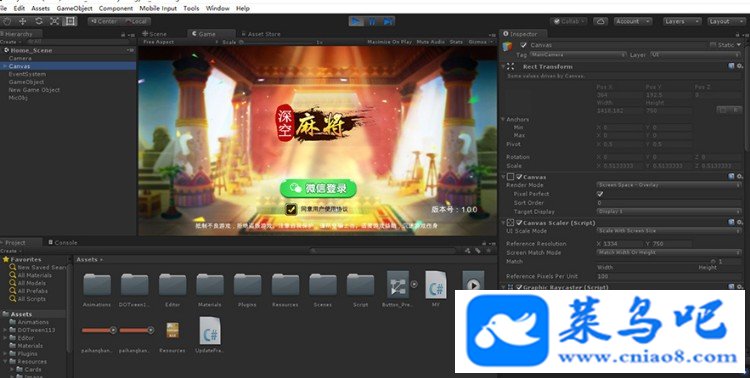
Task: Open the Edit menu
Action: pos(19,8)
